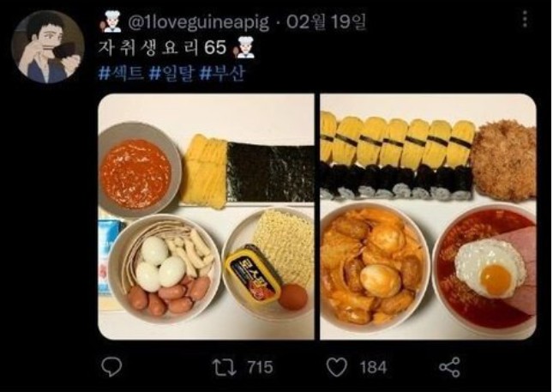This screenshot has height=392, width=553.
Task: Like the tweet with heart icon
Action: (336, 367)
